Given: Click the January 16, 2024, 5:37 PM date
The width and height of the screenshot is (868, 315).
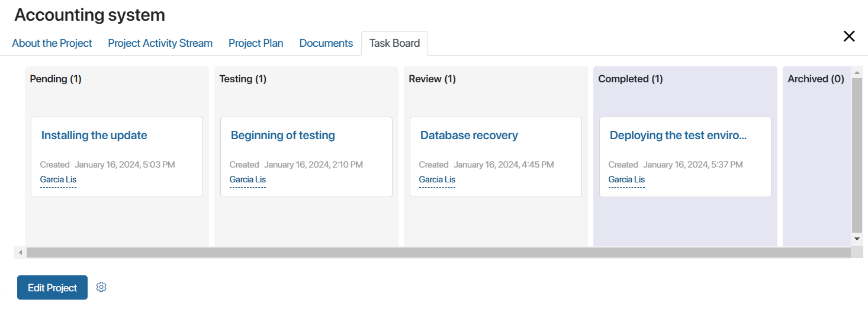Looking at the screenshot, I should point(693,165).
